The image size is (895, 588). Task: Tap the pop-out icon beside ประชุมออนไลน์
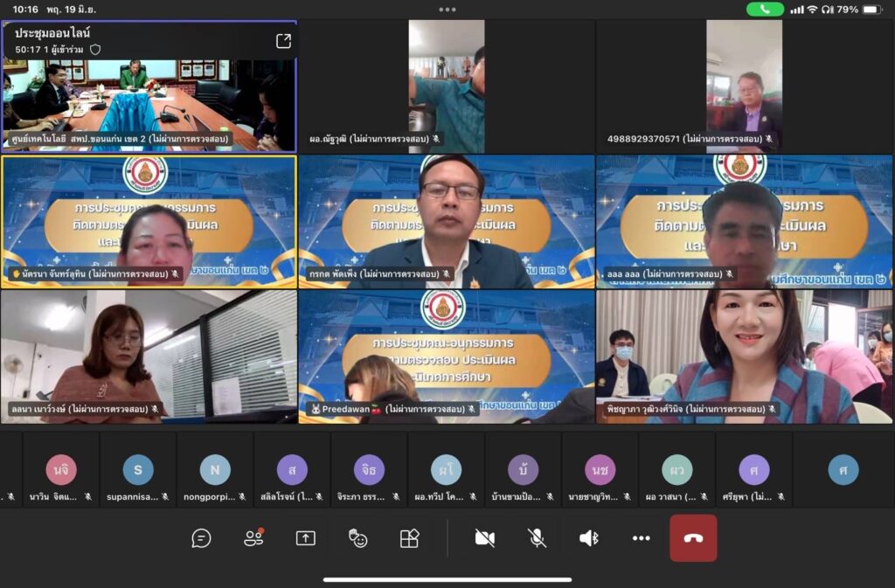[284, 40]
